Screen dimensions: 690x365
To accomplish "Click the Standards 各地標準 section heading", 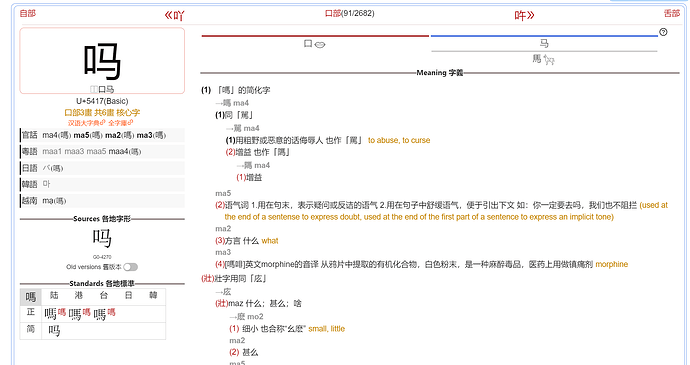I will click(102, 284).
